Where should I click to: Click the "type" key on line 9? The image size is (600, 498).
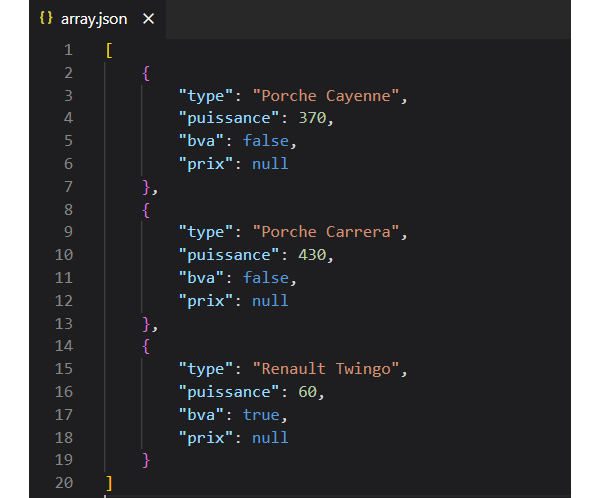[x=206, y=232]
